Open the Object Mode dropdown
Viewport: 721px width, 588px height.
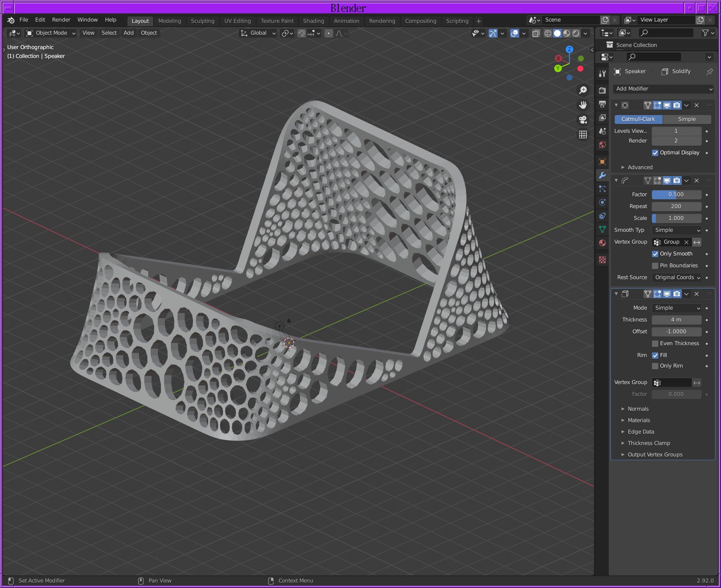[x=50, y=33]
